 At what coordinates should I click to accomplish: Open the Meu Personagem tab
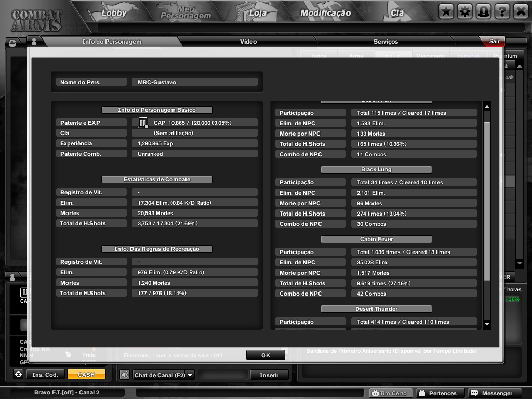[185, 12]
